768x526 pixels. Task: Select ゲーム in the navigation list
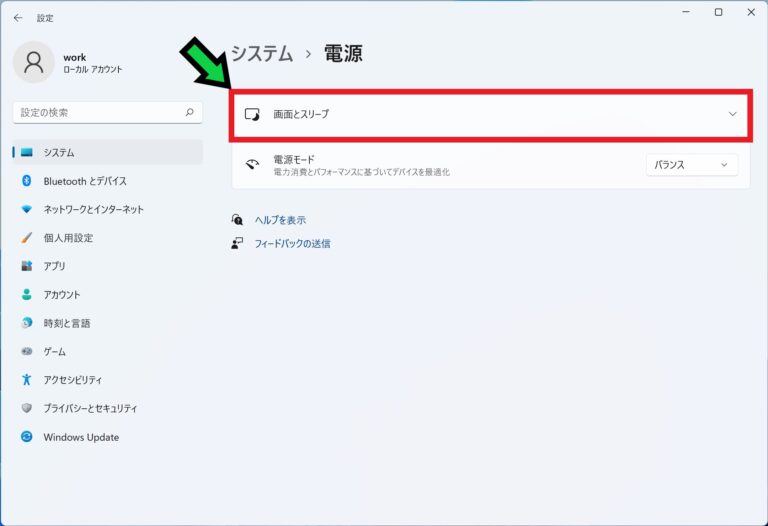click(x=54, y=352)
